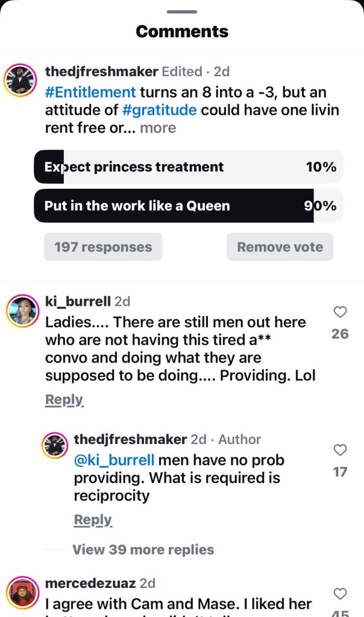
Task: Expand View 39 more replies
Action: point(143,549)
